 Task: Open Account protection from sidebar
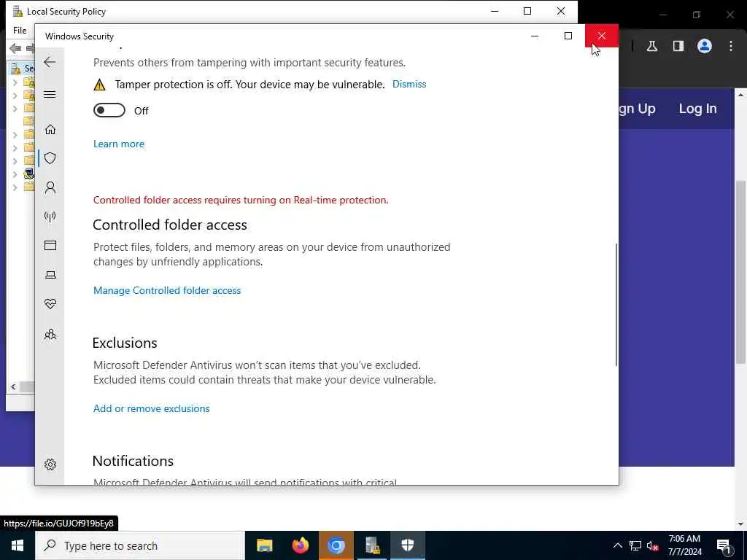point(50,187)
